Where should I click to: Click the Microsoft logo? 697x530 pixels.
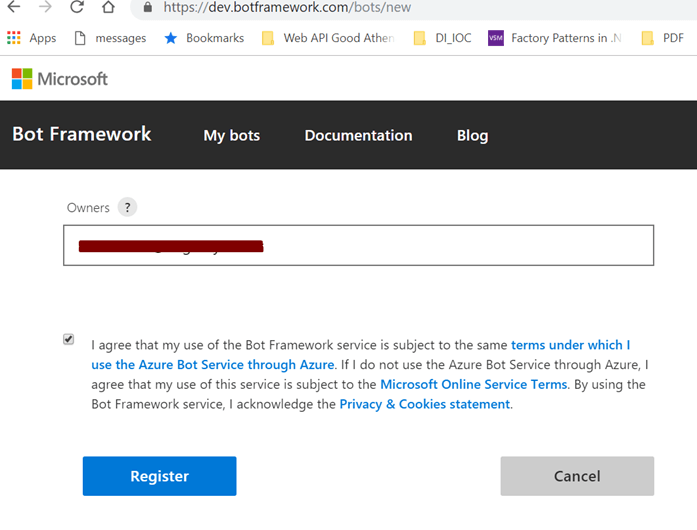pos(60,79)
